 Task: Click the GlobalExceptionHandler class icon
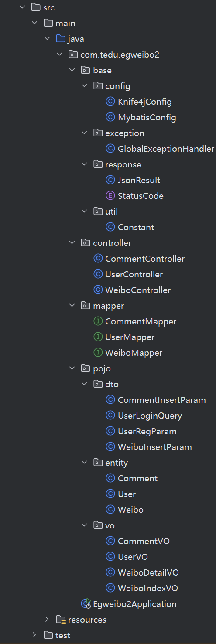[110, 149]
